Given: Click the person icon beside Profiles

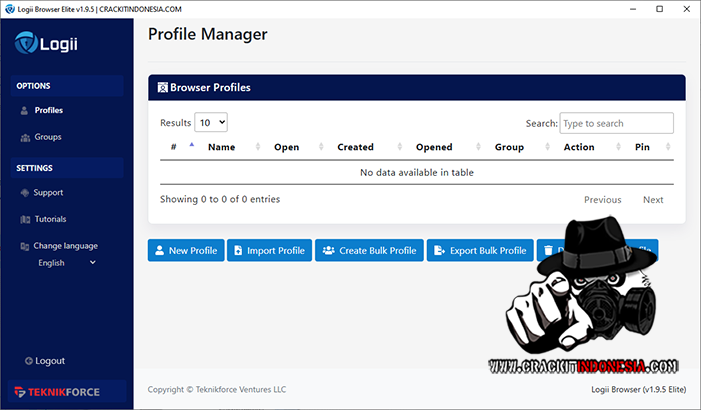Looking at the screenshot, I should coord(24,110).
